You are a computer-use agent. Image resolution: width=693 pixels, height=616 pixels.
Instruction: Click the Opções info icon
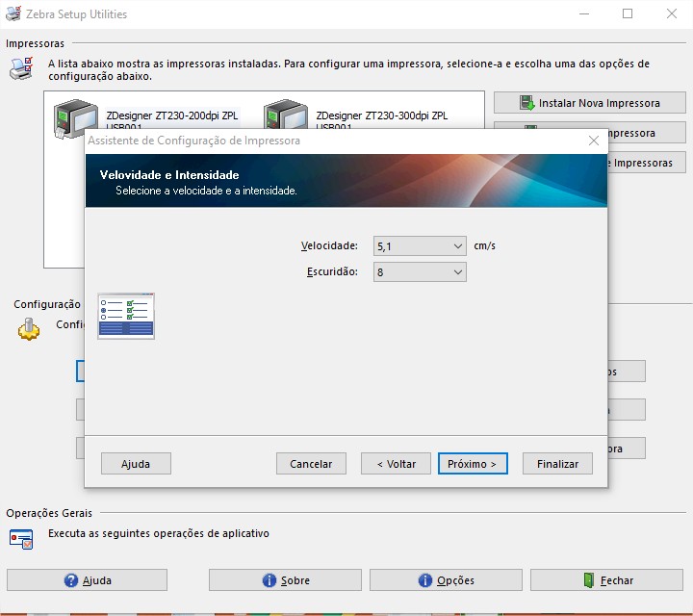click(425, 579)
